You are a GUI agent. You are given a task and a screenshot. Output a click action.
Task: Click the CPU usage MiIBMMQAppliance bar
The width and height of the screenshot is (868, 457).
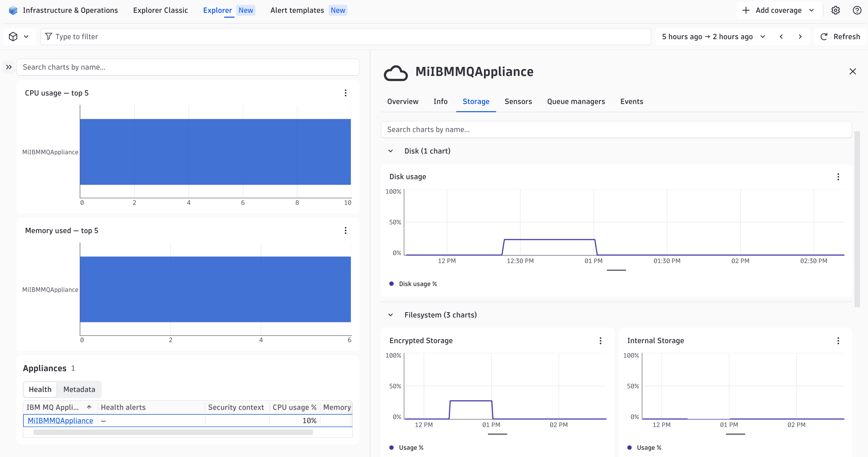point(215,152)
